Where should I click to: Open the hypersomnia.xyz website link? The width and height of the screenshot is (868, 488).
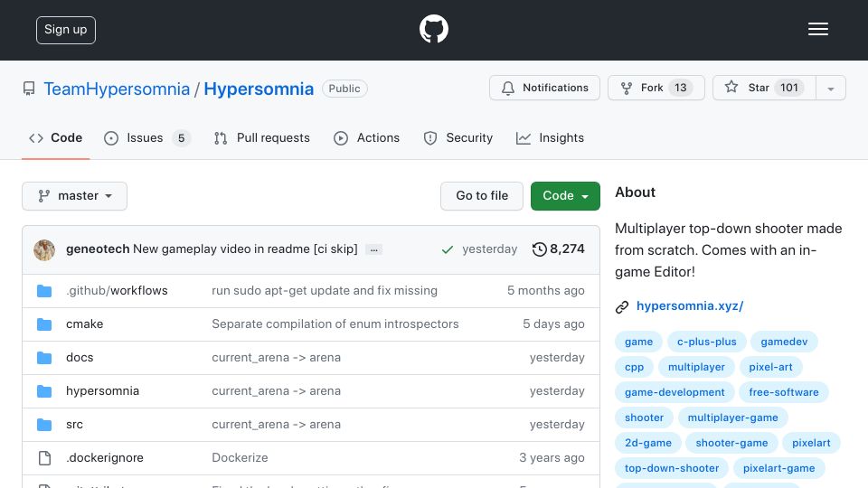pos(690,306)
